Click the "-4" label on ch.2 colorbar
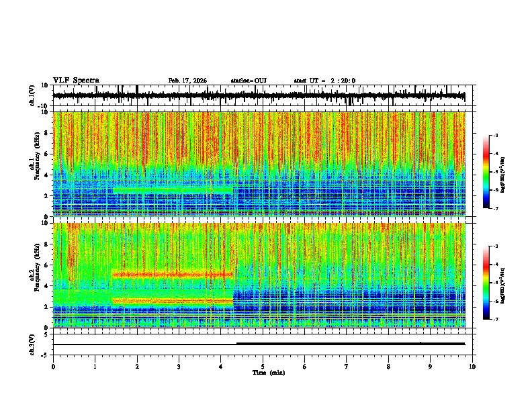 pyautogui.click(x=496, y=265)
